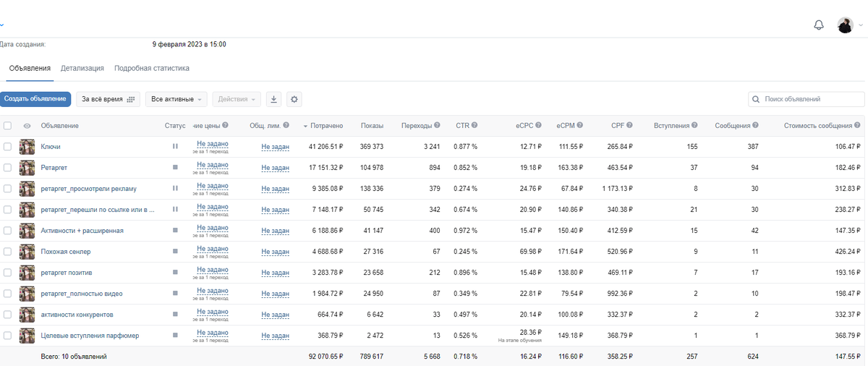Viewport: 868px width, 366px height.
Task: Click the Создать объявление button
Action: [35, 99]
